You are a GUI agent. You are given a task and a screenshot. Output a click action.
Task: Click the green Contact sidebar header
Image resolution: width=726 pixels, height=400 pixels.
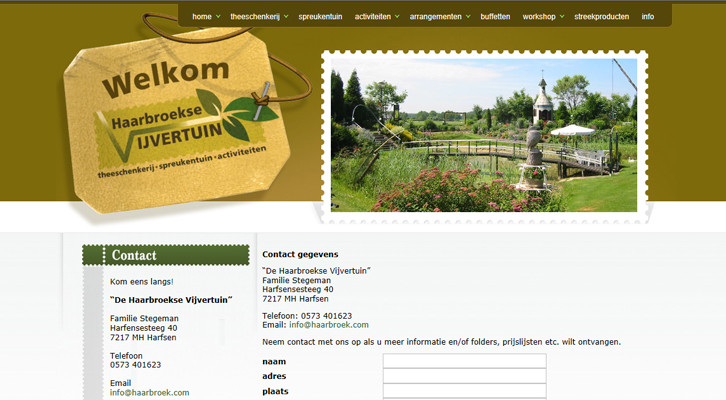point(166,255)
